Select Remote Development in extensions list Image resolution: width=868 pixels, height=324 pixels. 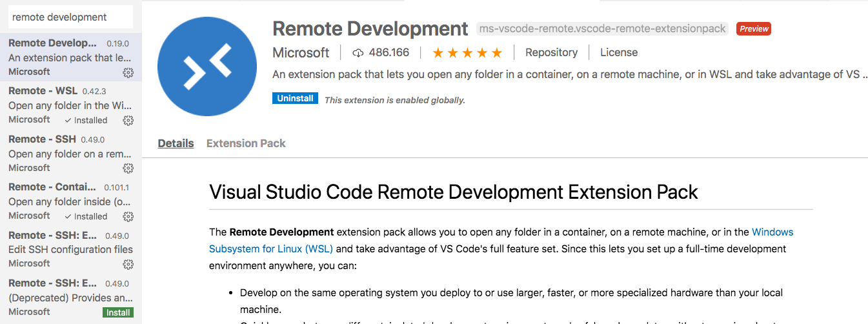pyautogui.click(x=71, y=57)
